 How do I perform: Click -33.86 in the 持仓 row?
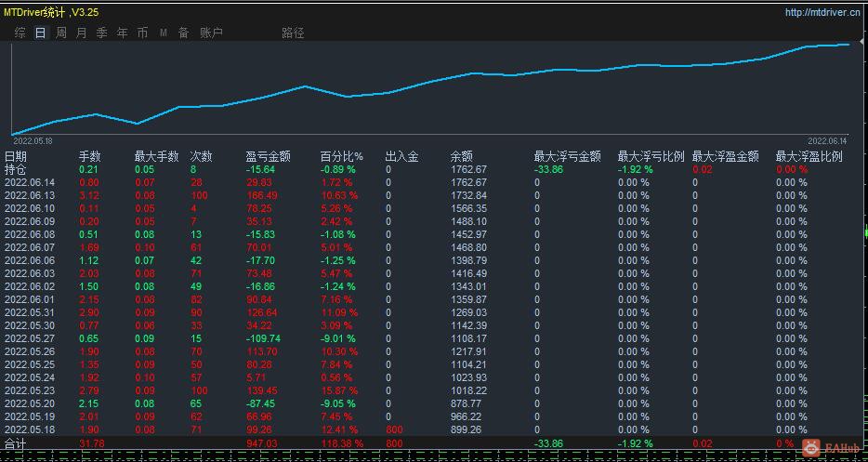[x=548, y=169]
